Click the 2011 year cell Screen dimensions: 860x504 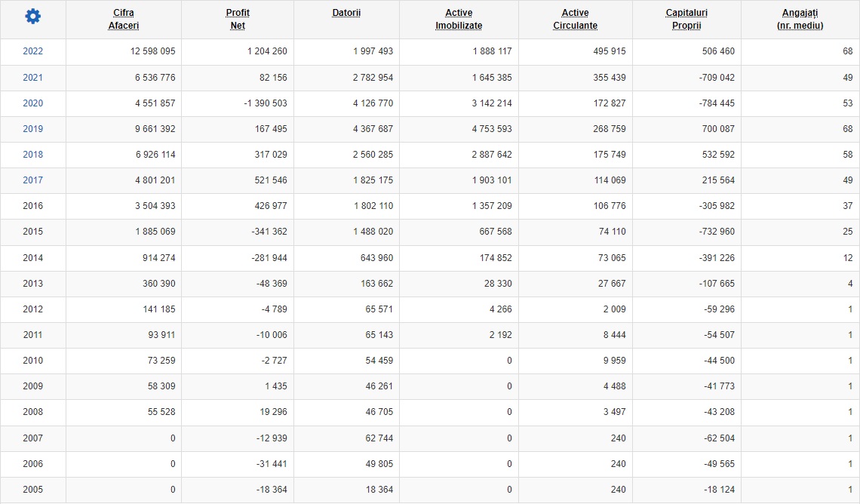33,334
